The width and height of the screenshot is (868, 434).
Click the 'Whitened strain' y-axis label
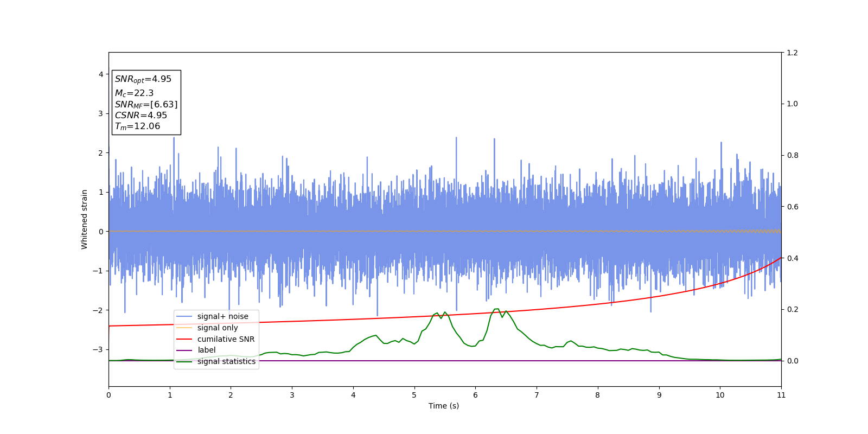click(85, 219)
